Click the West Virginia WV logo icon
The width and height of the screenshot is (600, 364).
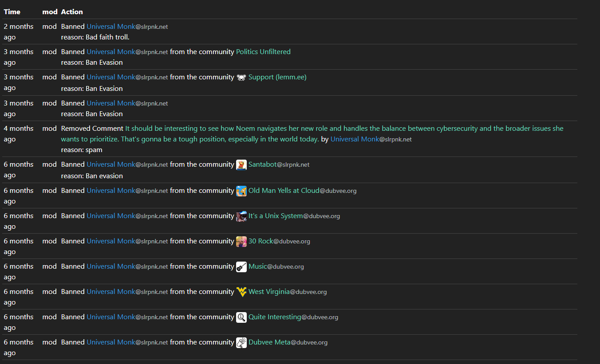[241, 292]
